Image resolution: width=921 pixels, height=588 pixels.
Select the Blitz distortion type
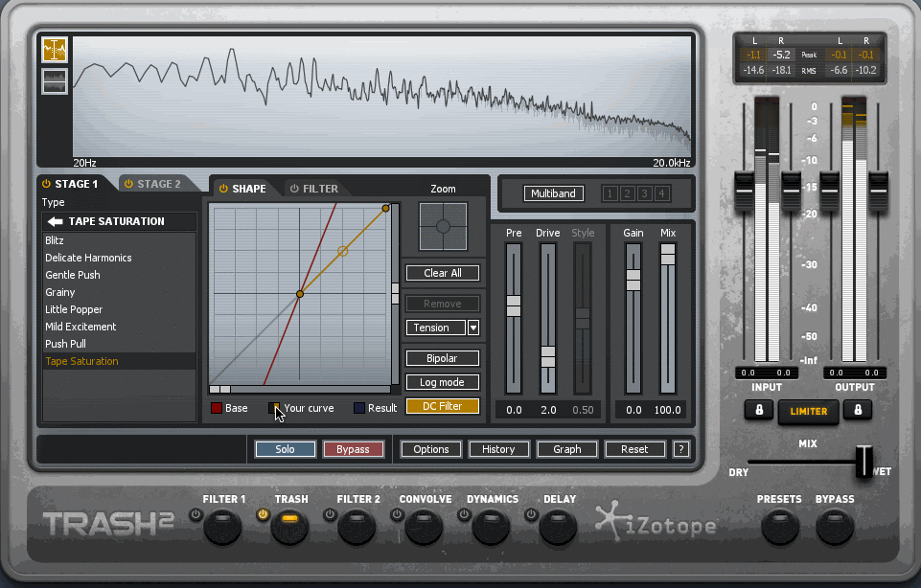click(x=119, y=240)
